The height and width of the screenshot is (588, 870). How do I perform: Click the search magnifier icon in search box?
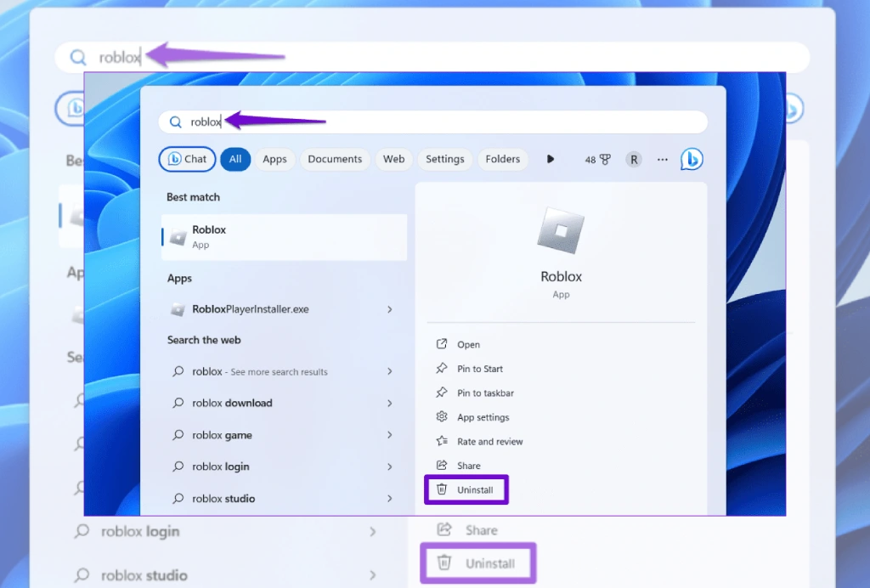click(x=175, y=122)
